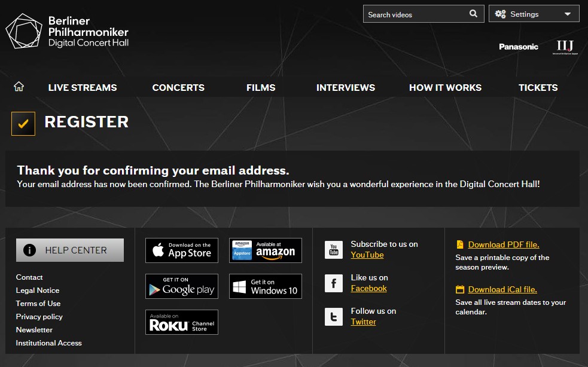Screen dimensions: 588x367
Task: Follow the Download PDF file link
Action: [x=503, y=244]
